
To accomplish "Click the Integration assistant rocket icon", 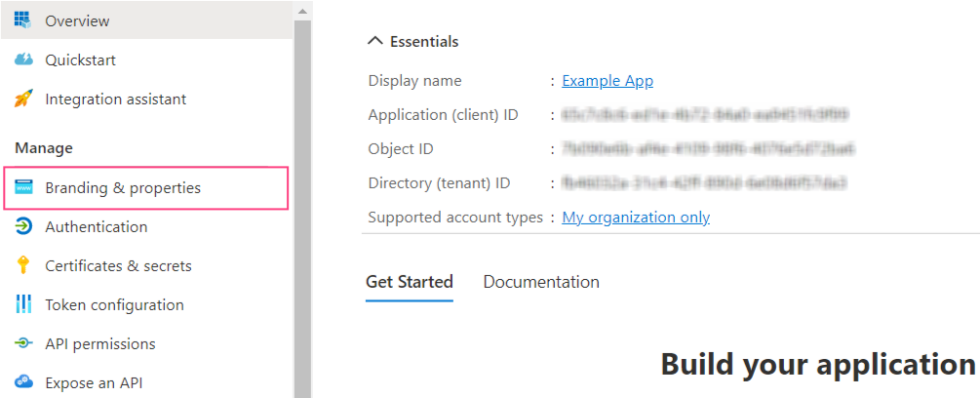I will point(23,99).
